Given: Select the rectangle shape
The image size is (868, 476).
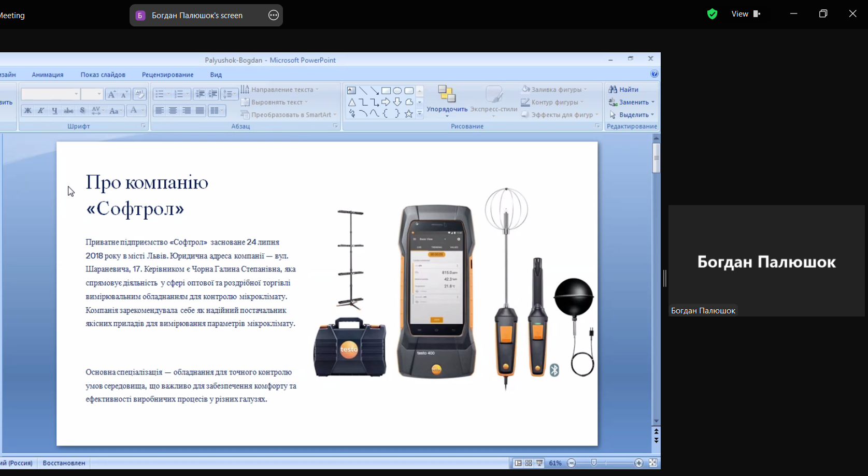Looking at the screenshot, I should point(386,90).
